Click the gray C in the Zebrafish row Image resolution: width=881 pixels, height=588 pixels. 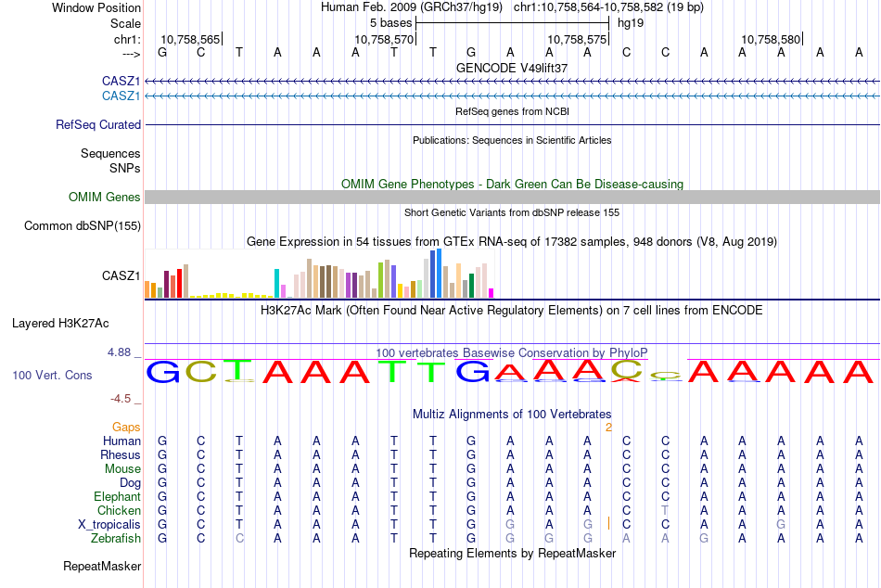239,538
